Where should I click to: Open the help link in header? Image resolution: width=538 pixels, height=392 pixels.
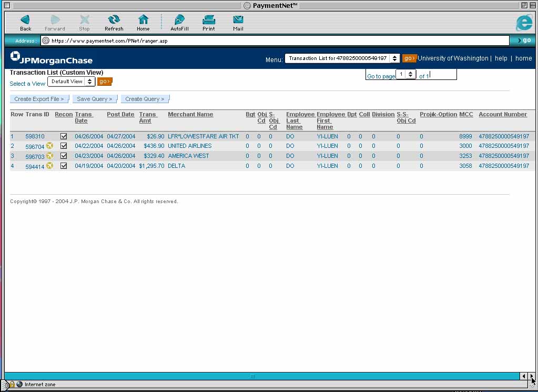(x=501, y=58)
